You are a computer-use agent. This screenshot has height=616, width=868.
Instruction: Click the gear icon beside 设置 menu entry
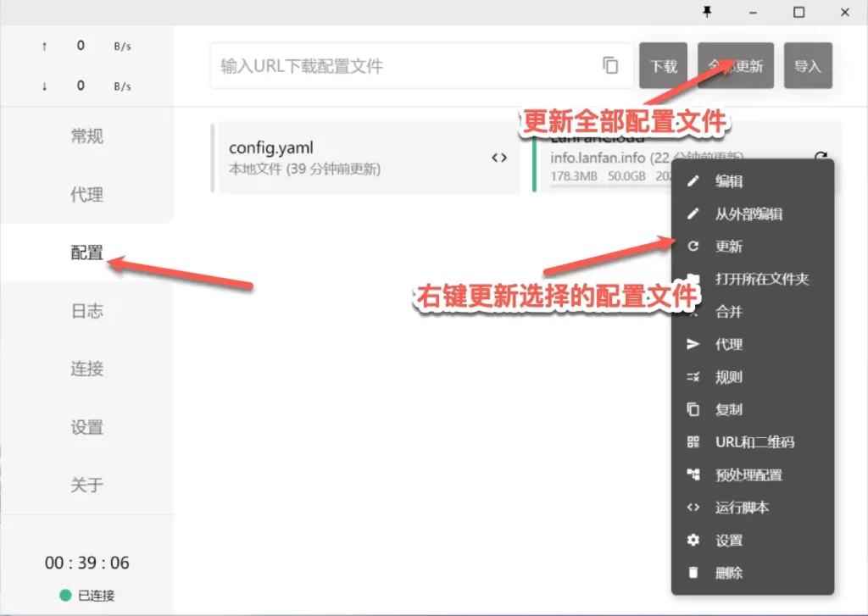(693, 540)
